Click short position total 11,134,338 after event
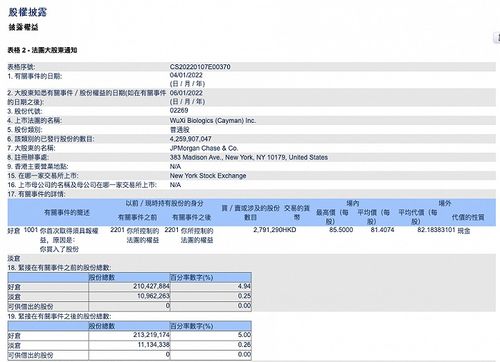 [x=154, y=345]
